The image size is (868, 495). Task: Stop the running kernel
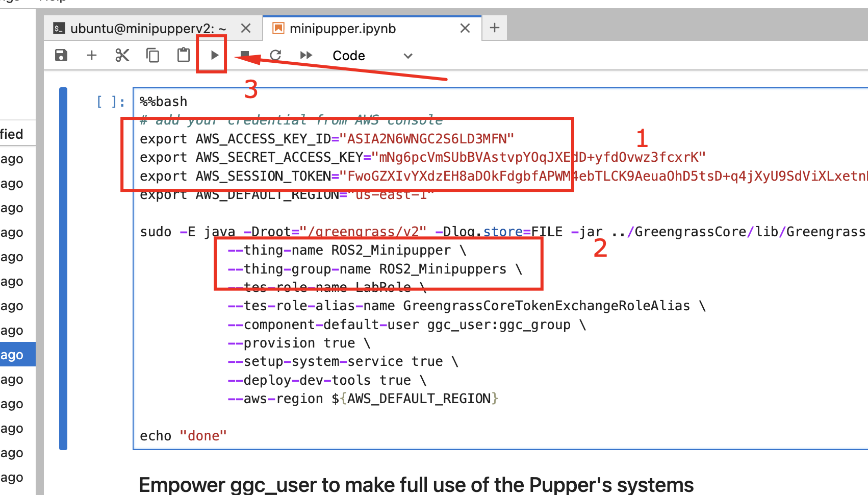245,55
